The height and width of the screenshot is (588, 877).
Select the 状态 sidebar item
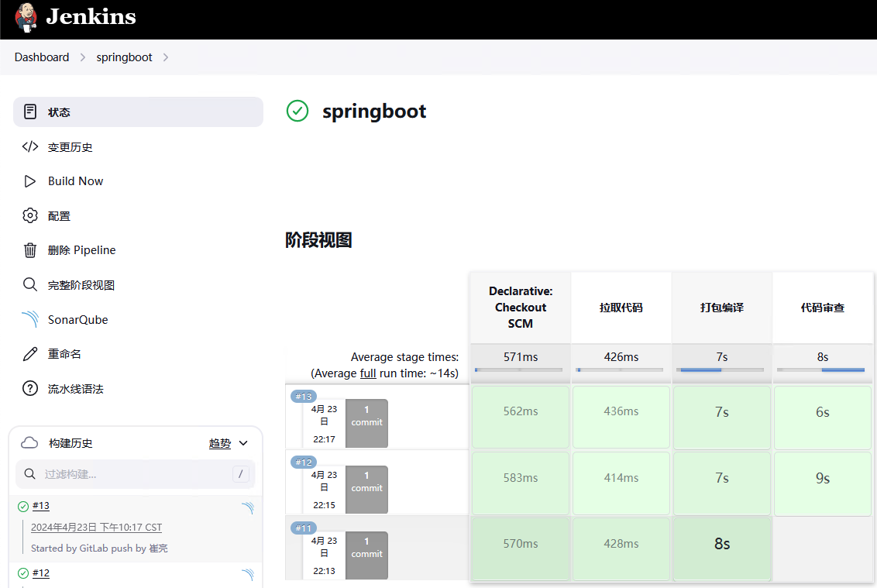pyautogui.click(x=138, y=112)
